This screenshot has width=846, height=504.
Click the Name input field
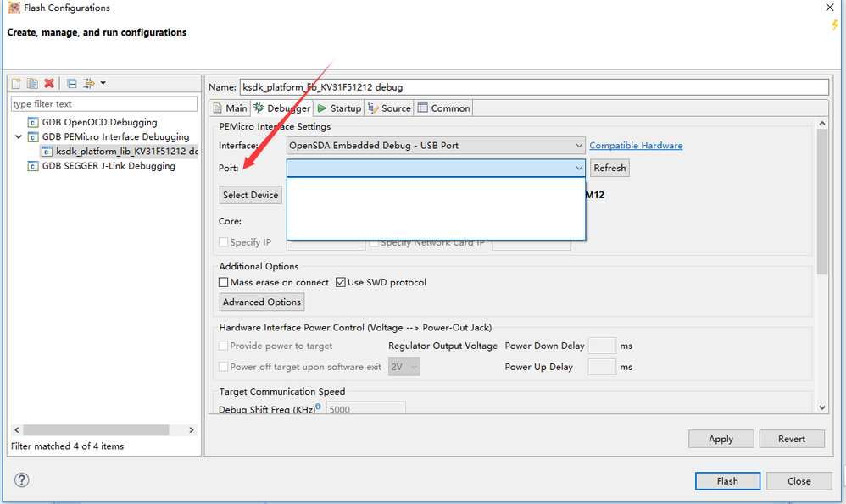(534, 87)
